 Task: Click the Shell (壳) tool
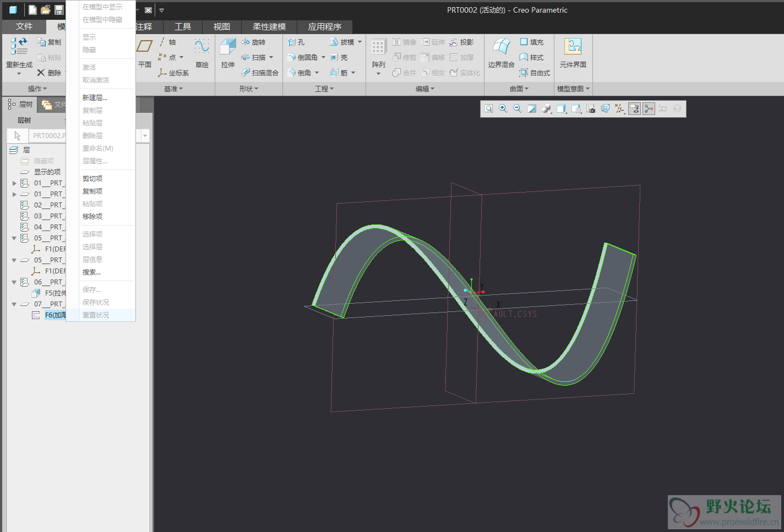(339, 57)
